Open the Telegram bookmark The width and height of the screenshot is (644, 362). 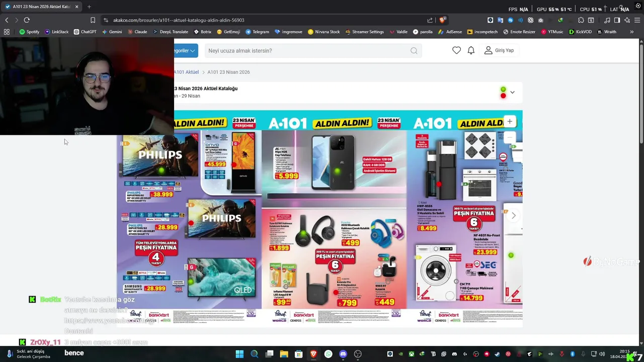(257, 32)
